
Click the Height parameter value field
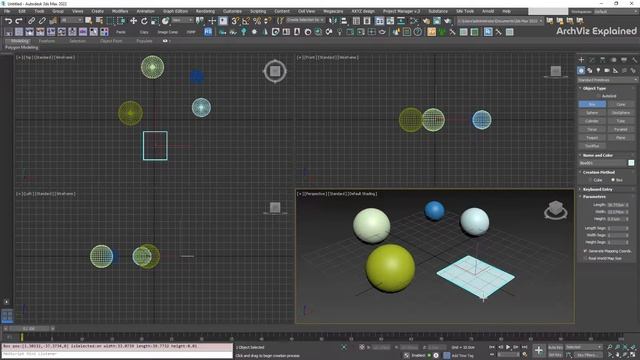click(x=616, y=219)
